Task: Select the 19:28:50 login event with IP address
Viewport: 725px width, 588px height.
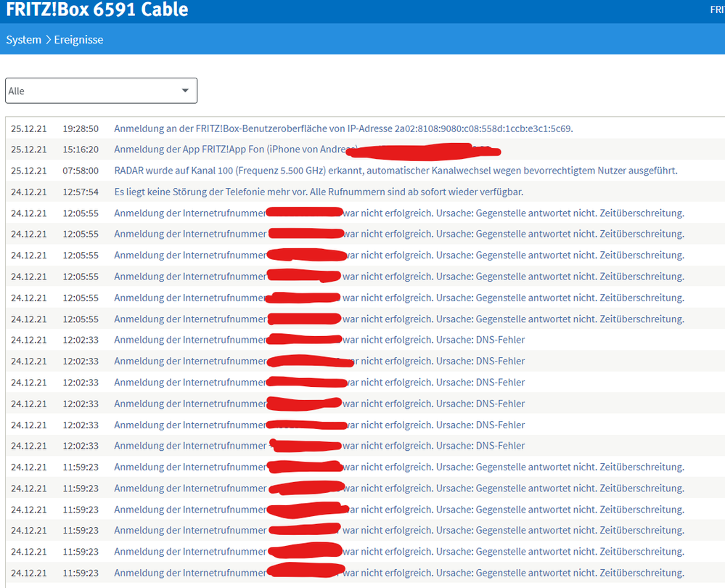Action: 343,128
